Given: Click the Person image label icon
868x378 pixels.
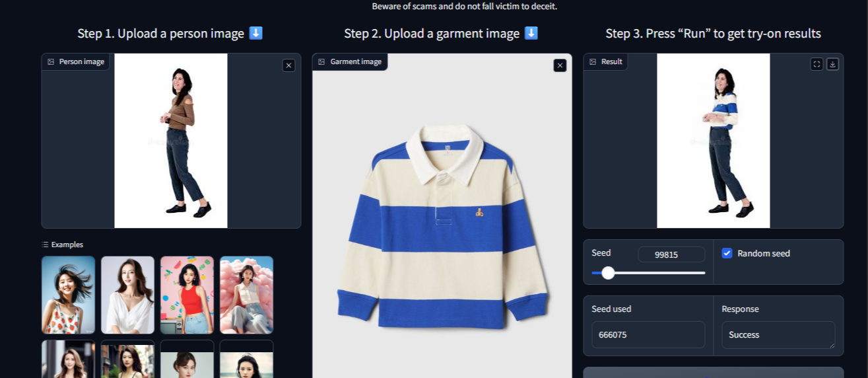Looking at the screenshot, I should (x=51, y=61).
